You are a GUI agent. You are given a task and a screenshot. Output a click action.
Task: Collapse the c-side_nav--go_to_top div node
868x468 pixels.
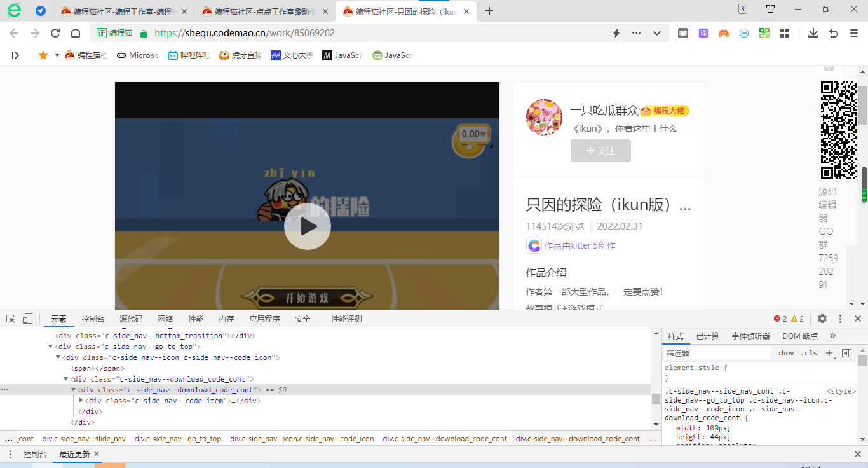coord(50,347)
